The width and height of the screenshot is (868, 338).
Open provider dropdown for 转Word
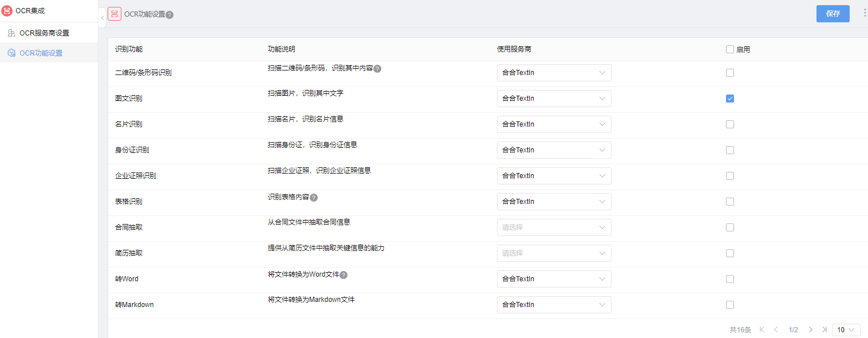tap(554, 279)
